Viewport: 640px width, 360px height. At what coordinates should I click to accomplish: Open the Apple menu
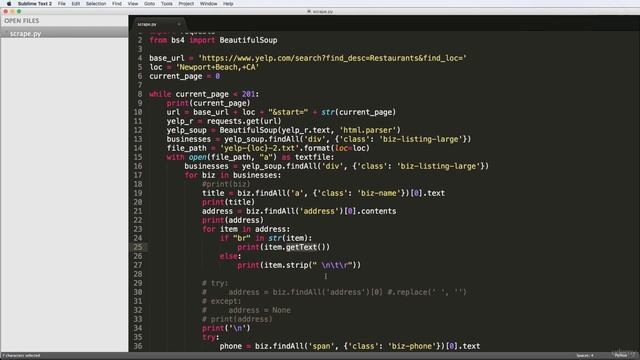(x=9, y=4)
